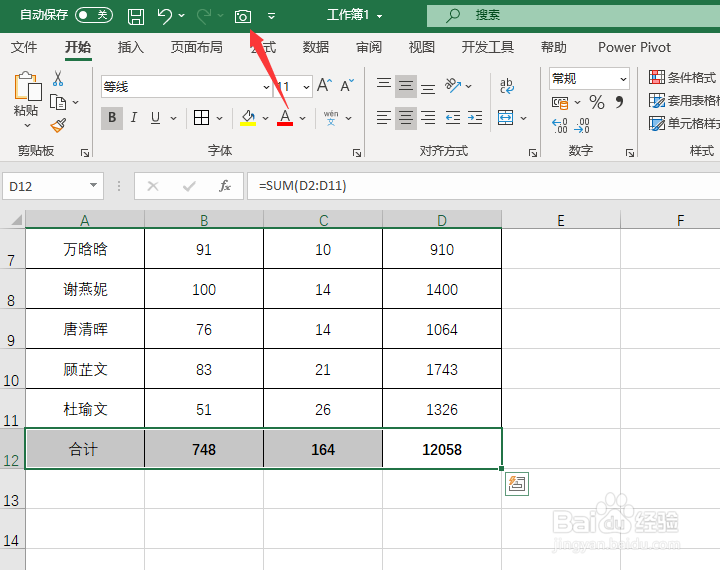The height and width of the screenshot is (570, 720).
Task: Apply the red Font Color
Action: tap(285, 118)
